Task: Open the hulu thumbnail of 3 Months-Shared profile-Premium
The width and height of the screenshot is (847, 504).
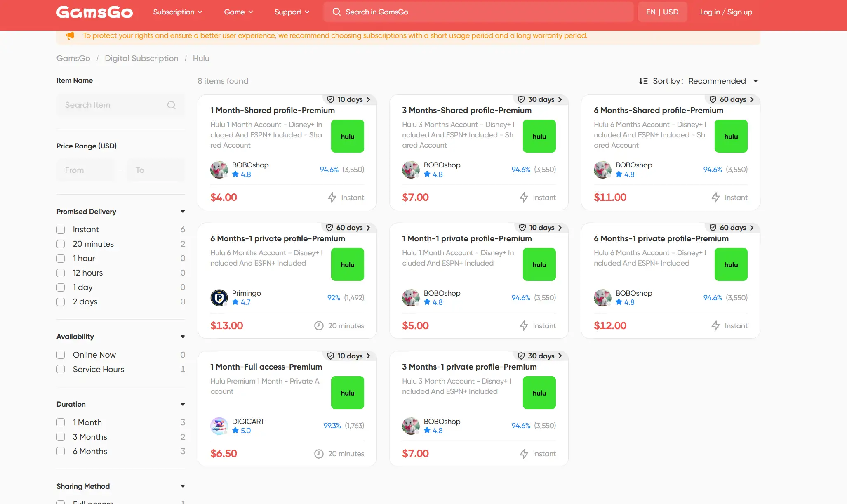Action: coord(539,136)
